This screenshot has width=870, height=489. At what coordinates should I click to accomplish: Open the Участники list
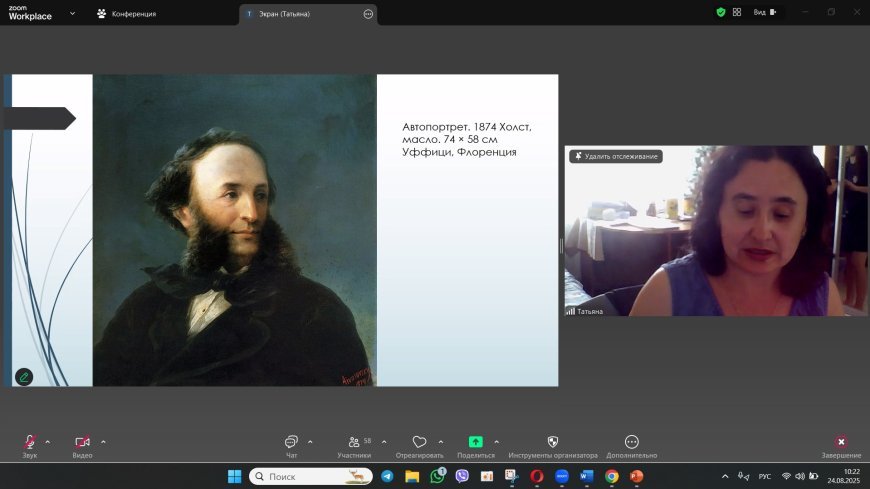pos(354,446)
